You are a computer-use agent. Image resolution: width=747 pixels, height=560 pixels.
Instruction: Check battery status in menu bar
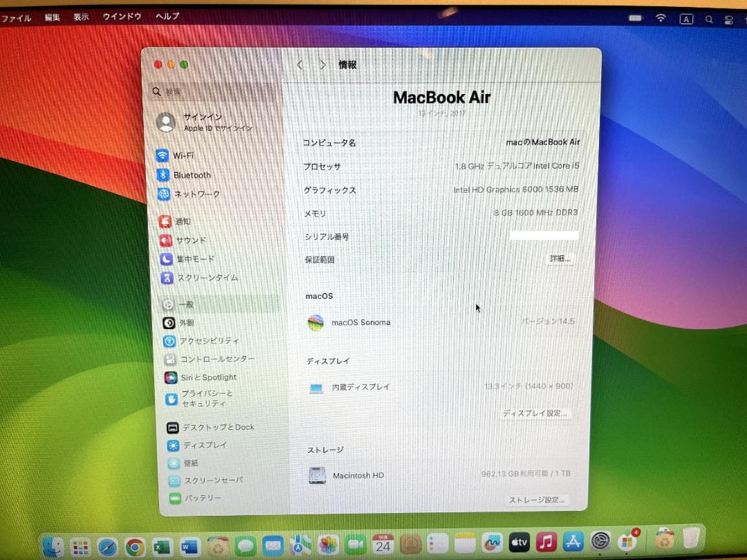[635, 18]
